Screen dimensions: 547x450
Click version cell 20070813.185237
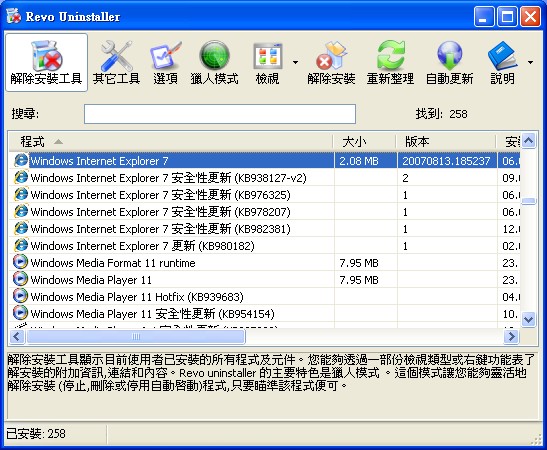click(x=446, y=161)
